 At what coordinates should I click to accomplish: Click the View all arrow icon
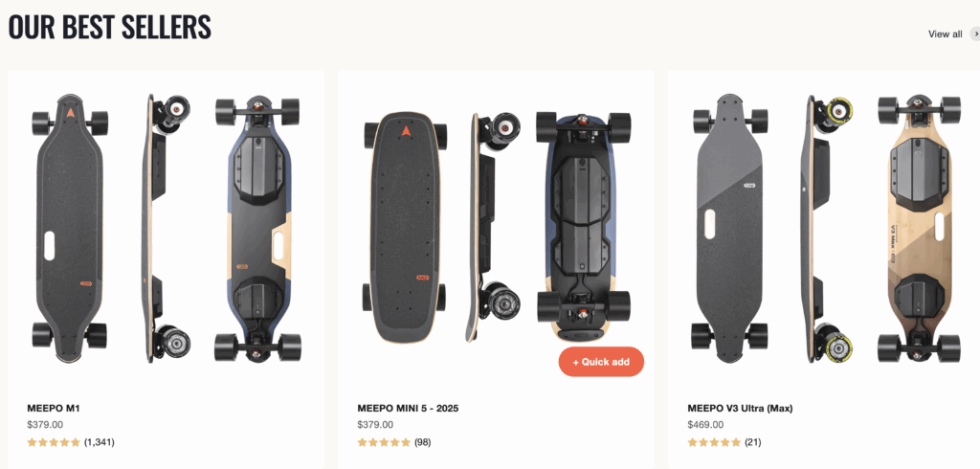tap(975, 34)
